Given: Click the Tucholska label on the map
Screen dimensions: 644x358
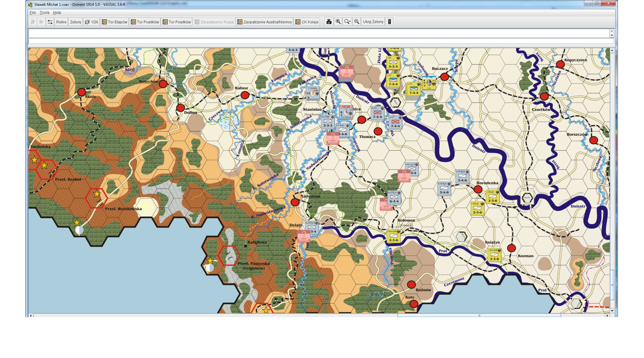Looking at the screenshot, I should click(41, 146).
